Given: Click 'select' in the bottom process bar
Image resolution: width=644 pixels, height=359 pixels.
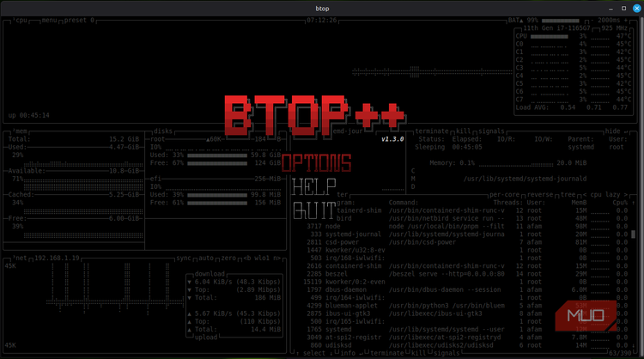Looking at the screenshot, I should 313,353.
